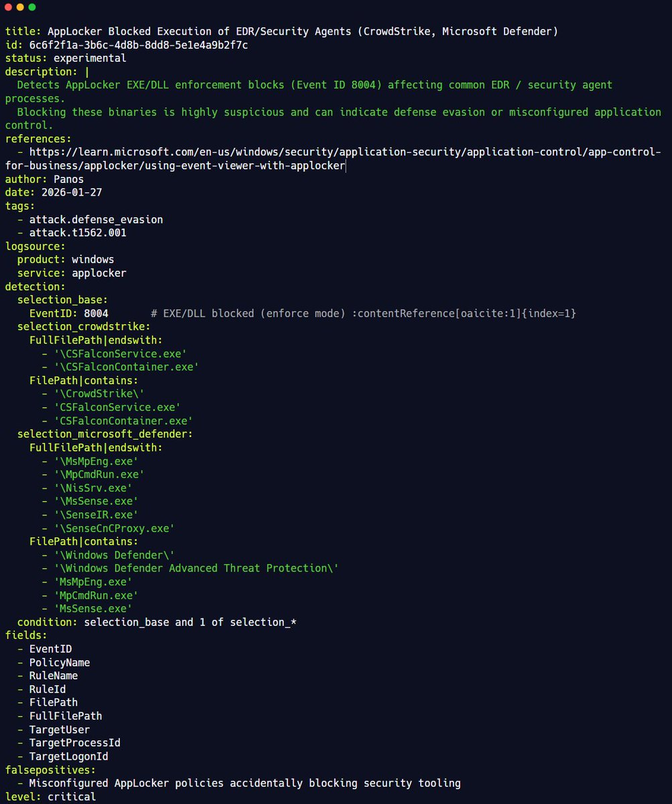This screenshot has width=672, height=804.
Task: Select the 'attack.t1562.001' tag
Action: point(78,232)
